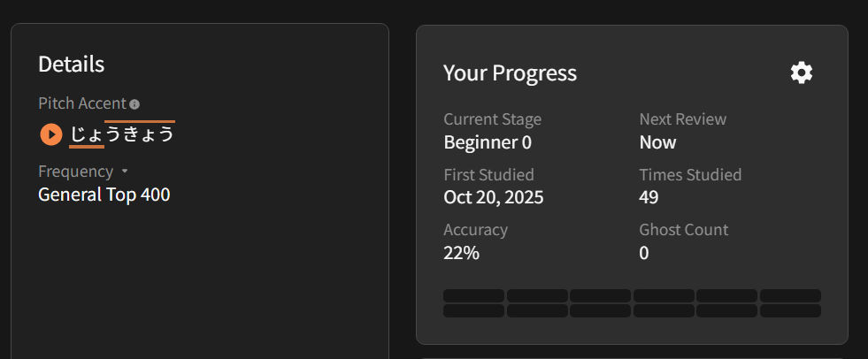Click the じょうきょう reading text
Screen dimensions: 868x359
pyautogui.click(x=122, y=134)
